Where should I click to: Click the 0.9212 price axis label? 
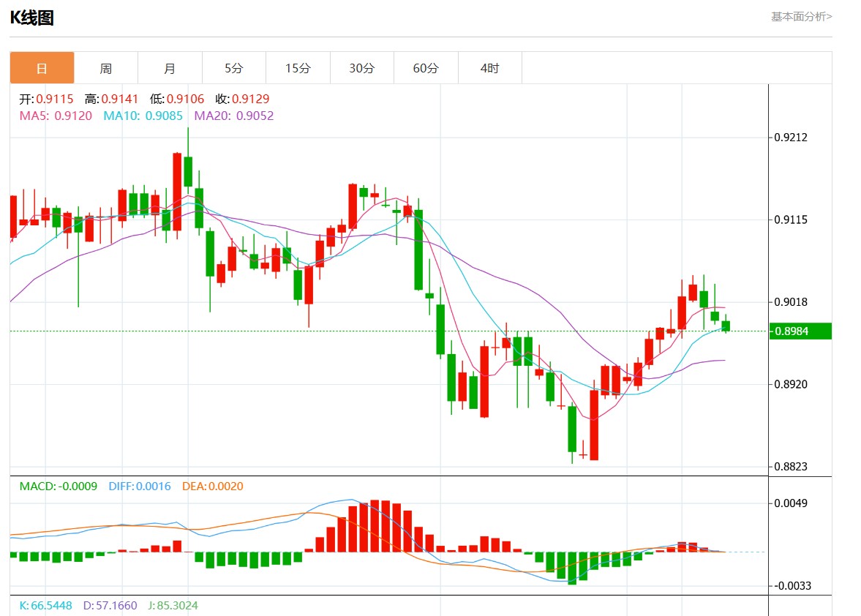click(791, 138)
